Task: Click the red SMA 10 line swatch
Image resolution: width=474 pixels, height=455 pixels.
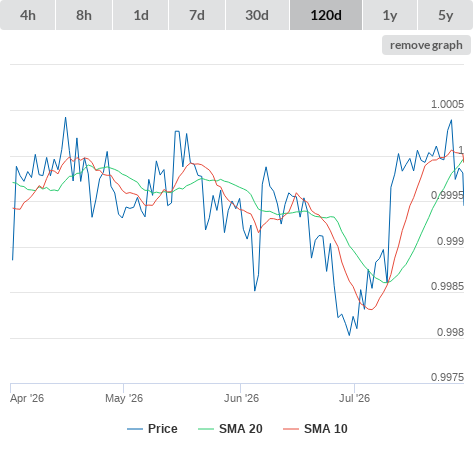Action: click(x=291, y=429)
